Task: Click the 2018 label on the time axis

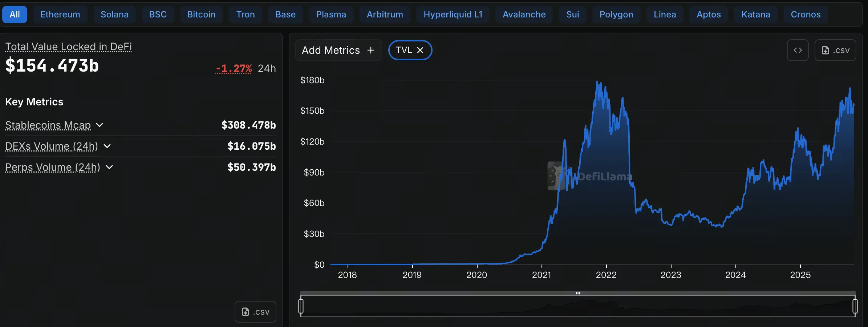Action: (x=348, y=275)
